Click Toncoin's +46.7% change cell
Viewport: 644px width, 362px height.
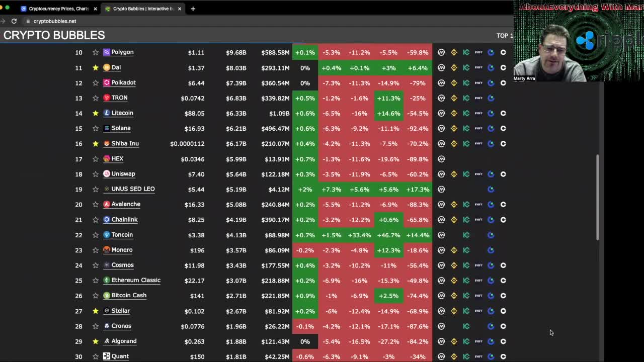pyautogui.click(x=388, y=235)
